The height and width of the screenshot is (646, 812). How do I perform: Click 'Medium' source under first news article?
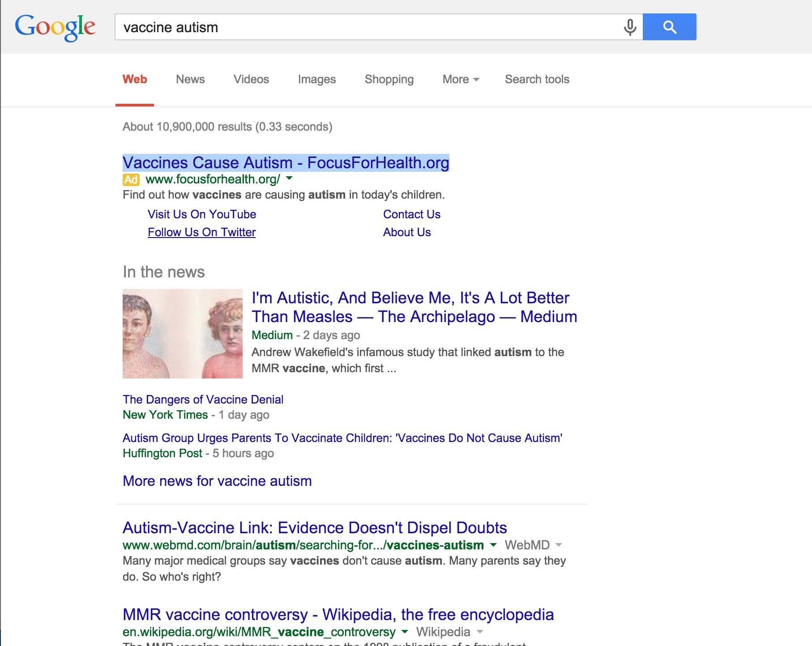272,335
